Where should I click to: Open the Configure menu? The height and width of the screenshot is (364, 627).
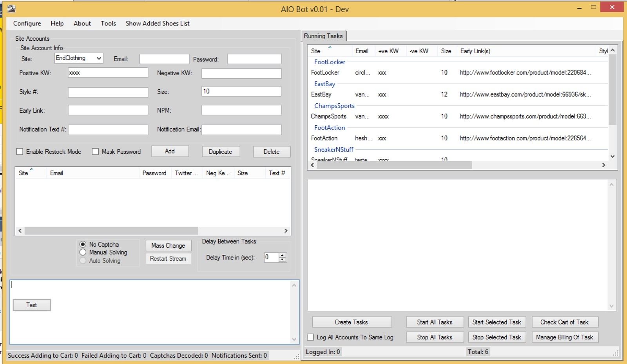click(27, 23)
